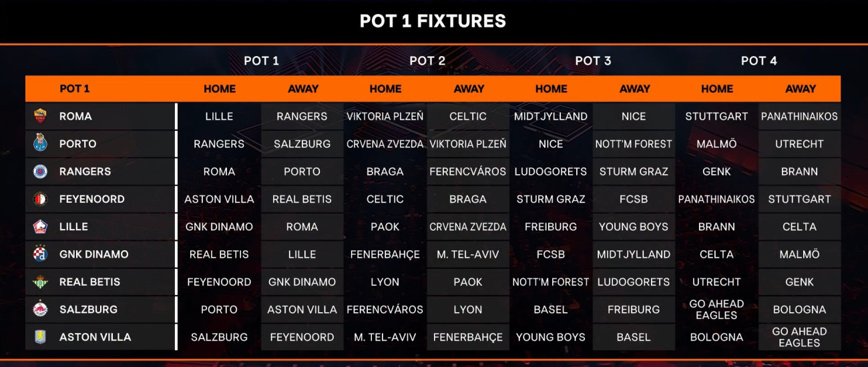The image size is (868, 367).
Task: Click the Go Ahead Eagles cell in Salzburg row
Action: point(716,310)
